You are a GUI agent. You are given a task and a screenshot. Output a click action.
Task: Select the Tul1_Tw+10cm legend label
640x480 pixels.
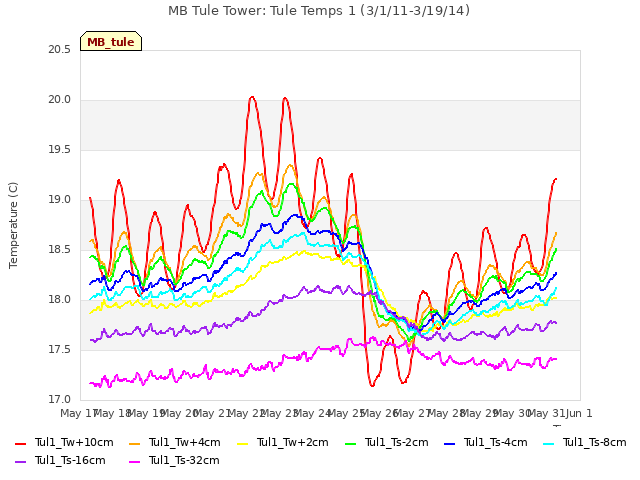pyautogui.click(x=74, y=442)
